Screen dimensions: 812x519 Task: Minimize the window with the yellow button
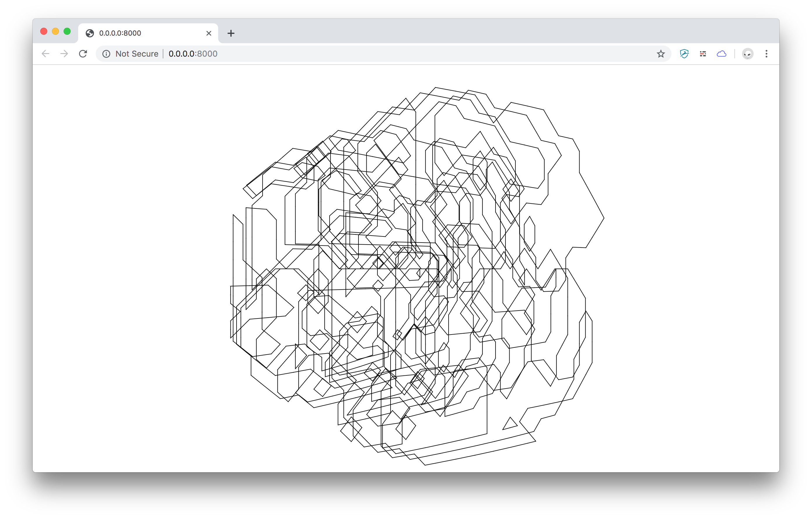tap(55, 32)
